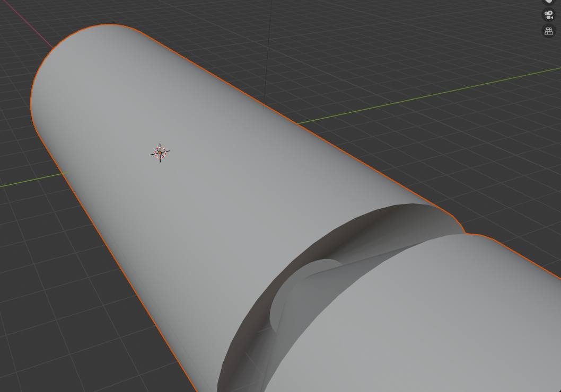The width and height of the screenshot is (561, 392).
Task: Click the viewport navigation icon column
Action: tap(548, 16)
